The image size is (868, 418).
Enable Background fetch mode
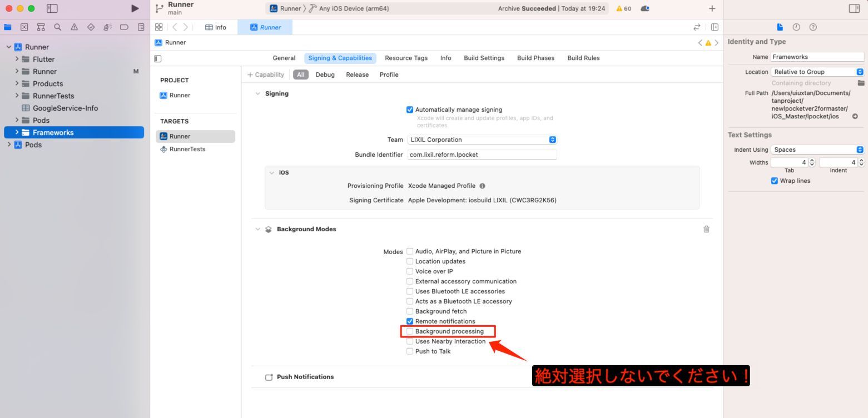[x=410, y=311]
